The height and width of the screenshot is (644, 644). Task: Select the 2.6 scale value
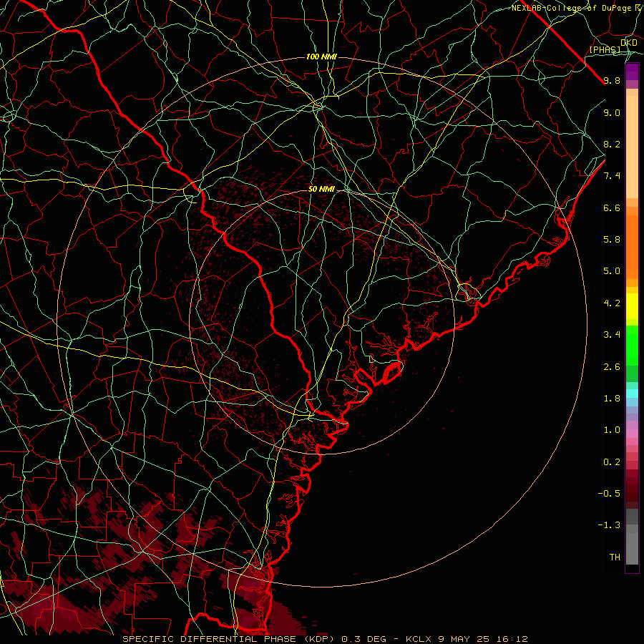(612, 367)
